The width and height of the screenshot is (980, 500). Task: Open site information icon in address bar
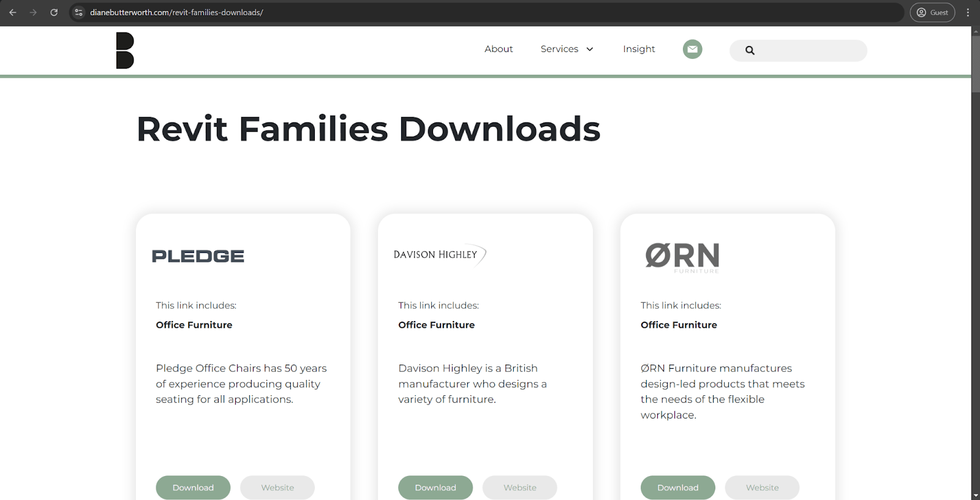tap(78, 12)
